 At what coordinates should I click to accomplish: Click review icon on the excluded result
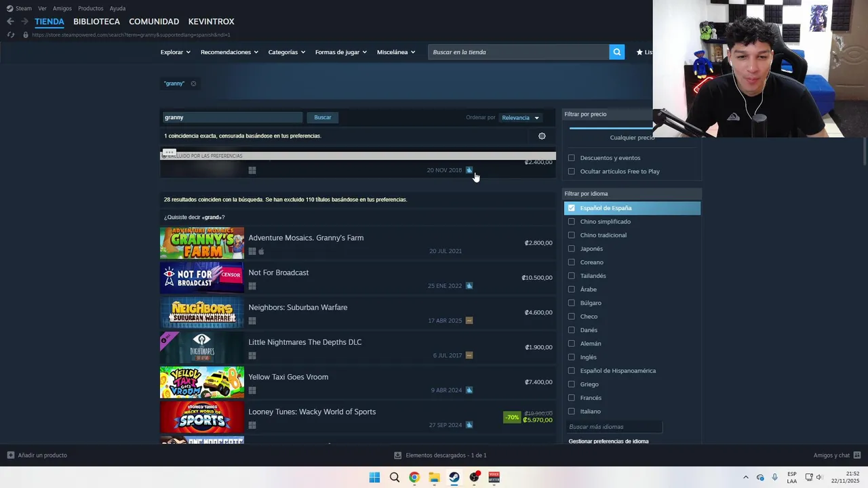click(469, 170)
